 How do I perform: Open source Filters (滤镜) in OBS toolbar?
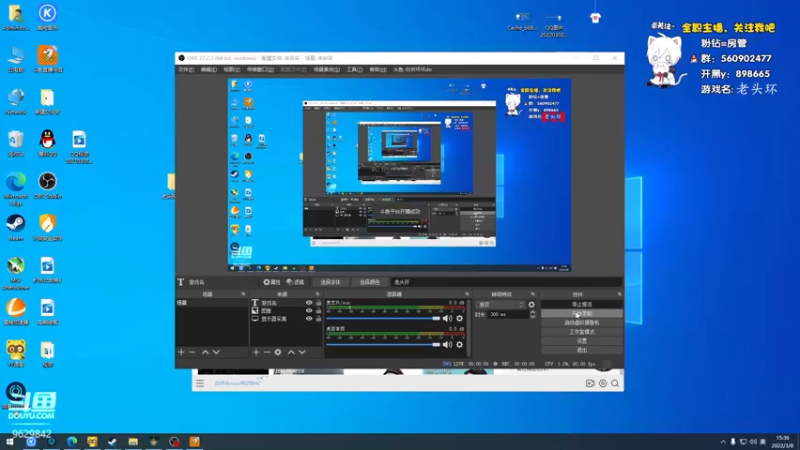pos(295,282)
